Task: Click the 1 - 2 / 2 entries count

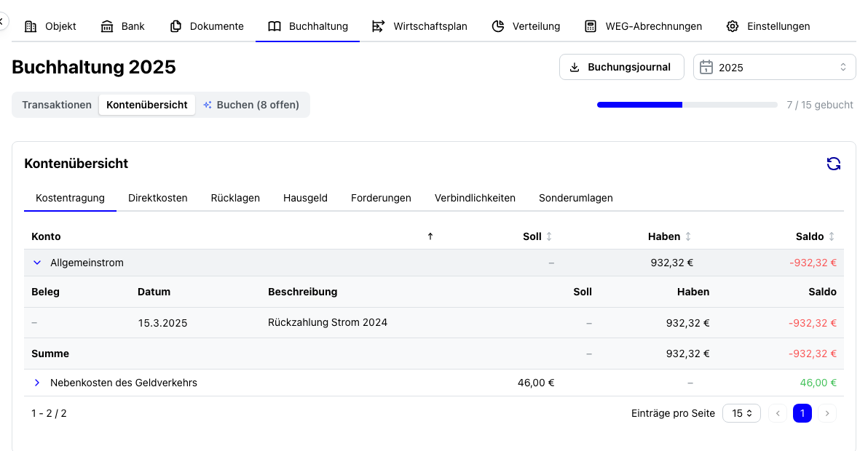Action: pyautogui.click(x=49, y=413)
